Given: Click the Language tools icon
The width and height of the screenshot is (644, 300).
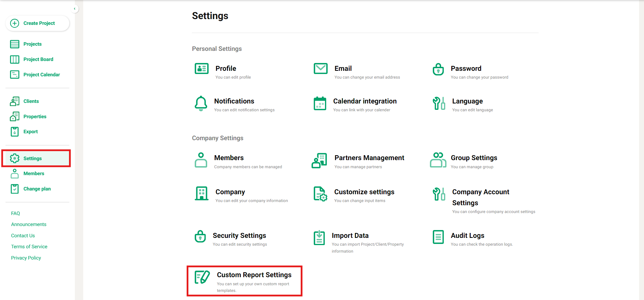Looking at the screenshot, I should pyautogui.click(x=439, y=103).
